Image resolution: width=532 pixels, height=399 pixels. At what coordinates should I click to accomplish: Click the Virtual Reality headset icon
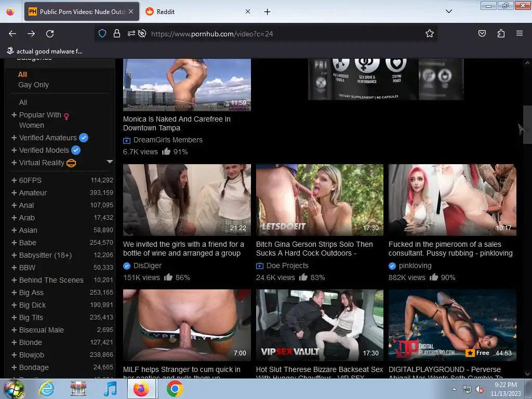[x=71, y=163]
